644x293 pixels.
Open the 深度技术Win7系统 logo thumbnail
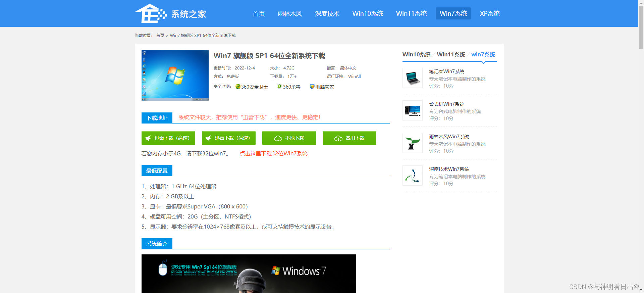413,176
